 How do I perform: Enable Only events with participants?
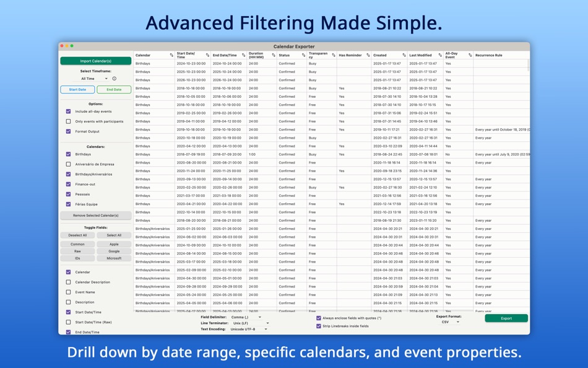pyautogui.click(x=68, y=121)
